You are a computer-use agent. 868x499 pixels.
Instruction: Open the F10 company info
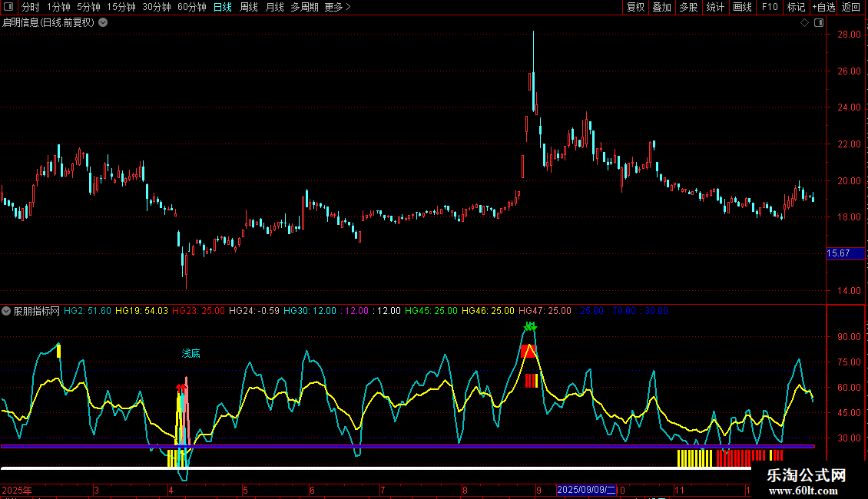(x=770, y=7)
